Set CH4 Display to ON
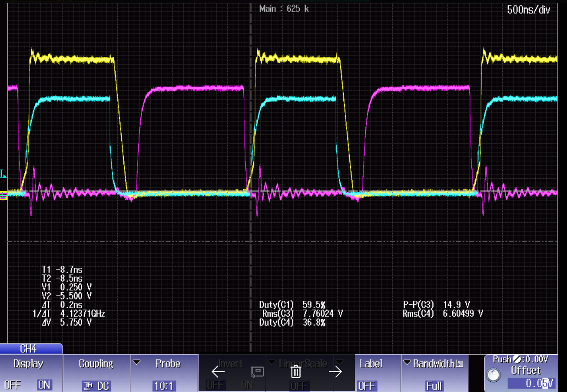The image size is (567, 392). click(44, 385)
